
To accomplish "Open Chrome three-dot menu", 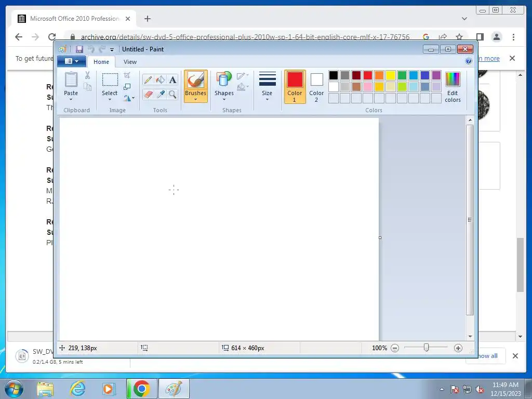I will [x=513, y=37].
